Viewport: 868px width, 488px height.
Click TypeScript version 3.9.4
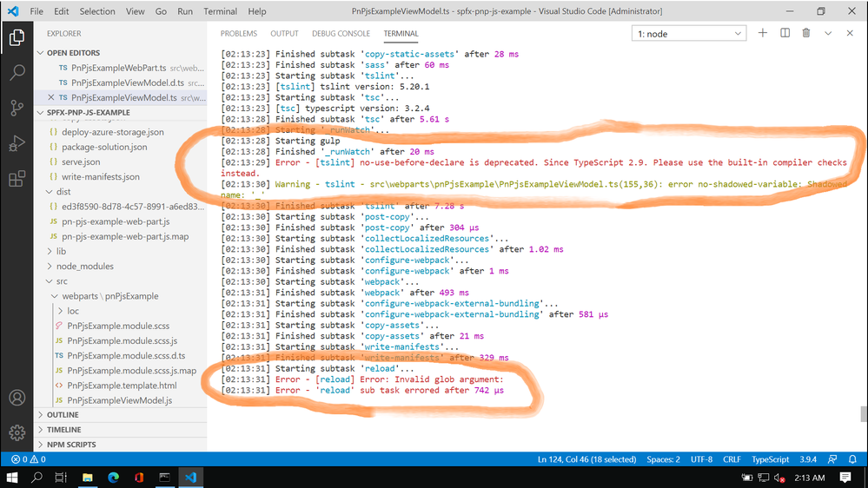pos(808,459)
